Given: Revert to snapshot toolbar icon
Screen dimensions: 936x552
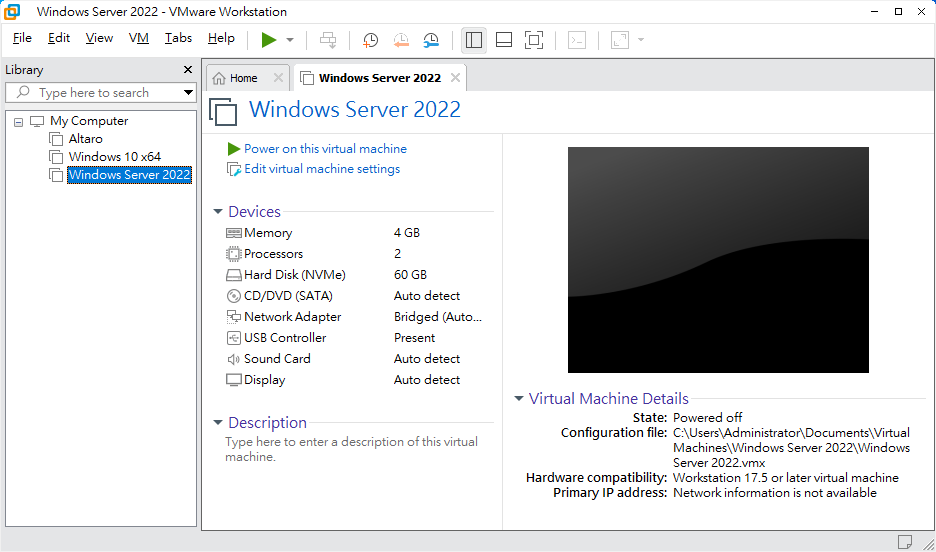Looking at the screenshot, I should click(x=401, y=40).
